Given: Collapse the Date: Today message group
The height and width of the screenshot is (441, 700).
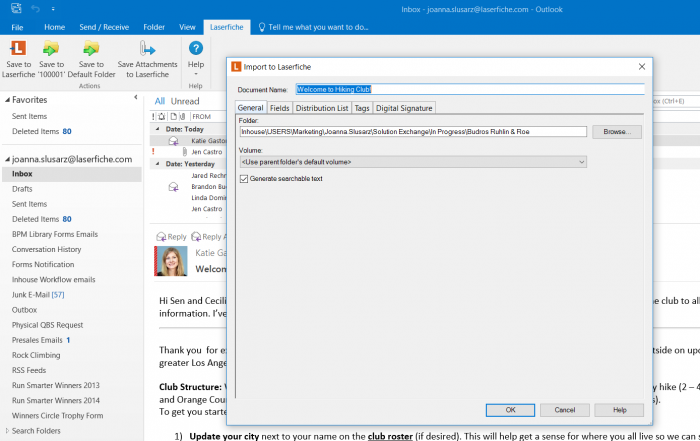Looking at the screenshot, I should pyautogui.click(x=154, y=129).
